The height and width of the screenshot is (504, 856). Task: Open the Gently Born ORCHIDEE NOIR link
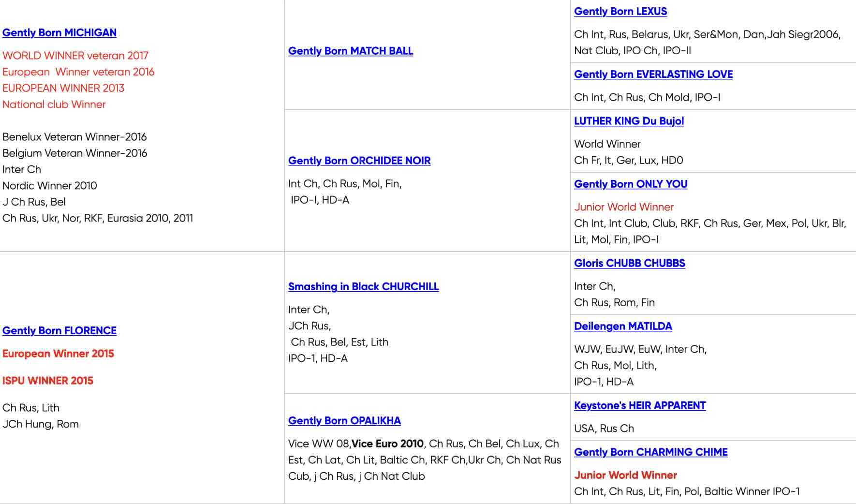pyautogui.click(x=359, y=161)
